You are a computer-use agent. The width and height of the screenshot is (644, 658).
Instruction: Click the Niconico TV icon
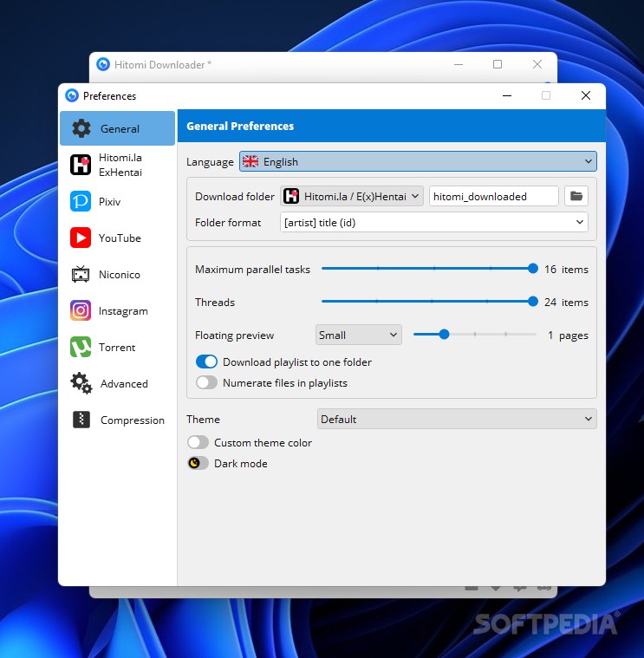81,275
